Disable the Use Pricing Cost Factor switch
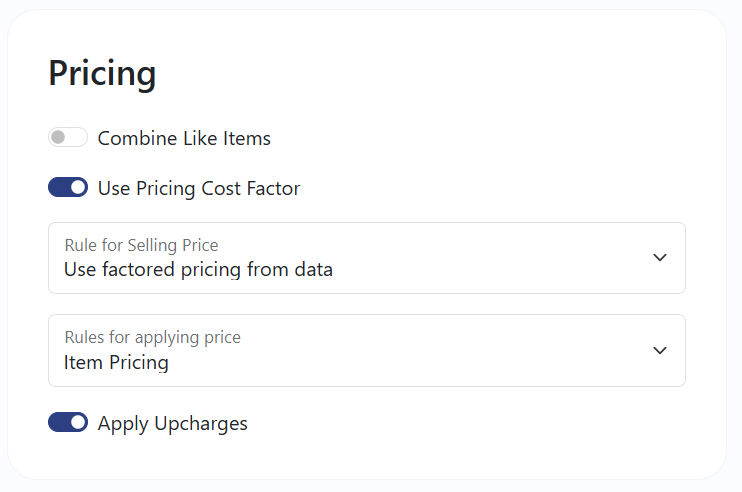This screenshot has width=742, height=492. (68, 188)
